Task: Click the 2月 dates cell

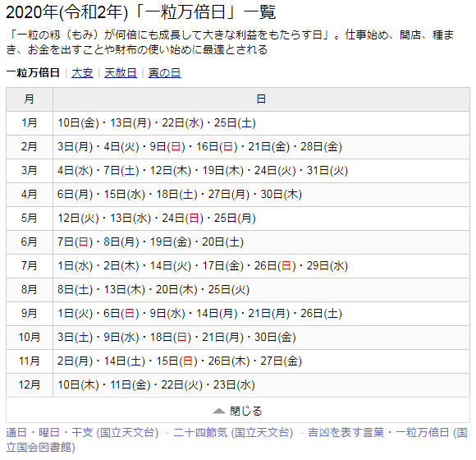Action: (x=261, y=147)
